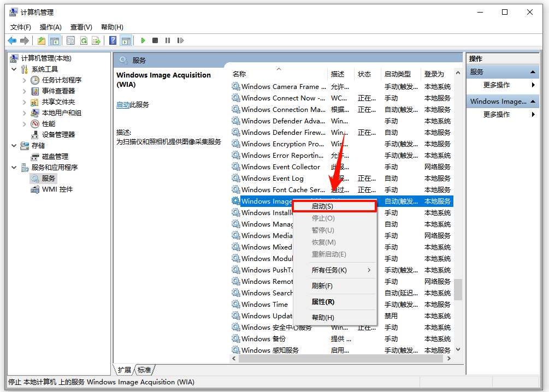Select 计算机管理(本地) root node
549x392 pixels.
point(46,58)
